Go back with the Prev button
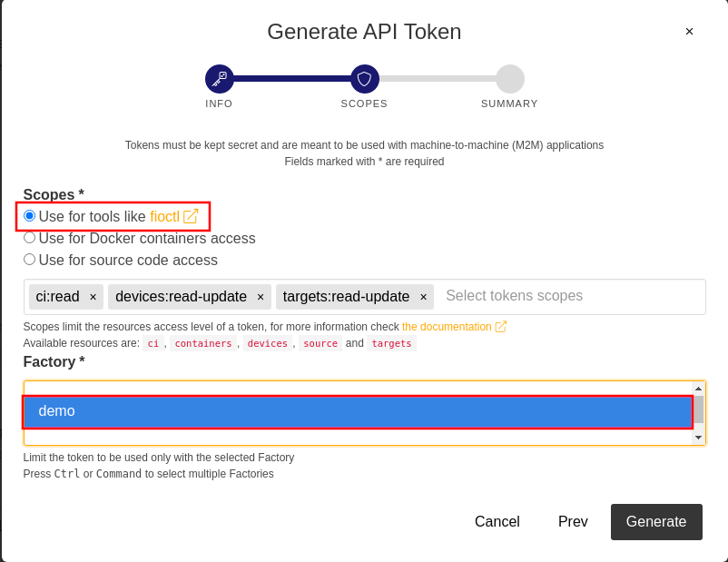This screenshot has width=728, height=562. point(573,522)
